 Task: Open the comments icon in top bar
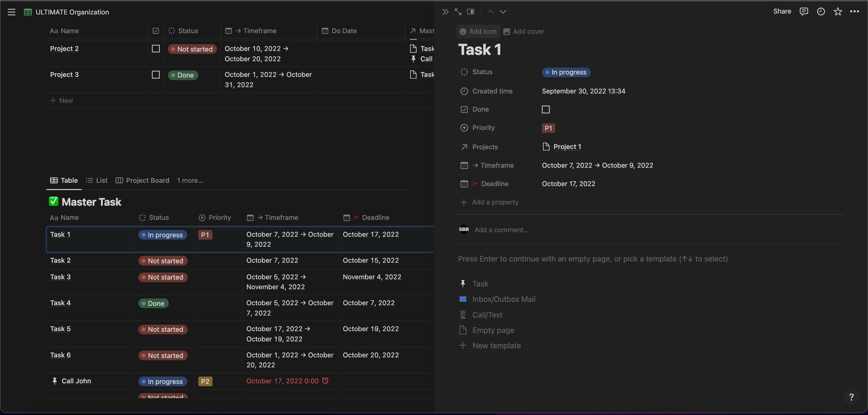pyautogui.click(x=804, y=11)
